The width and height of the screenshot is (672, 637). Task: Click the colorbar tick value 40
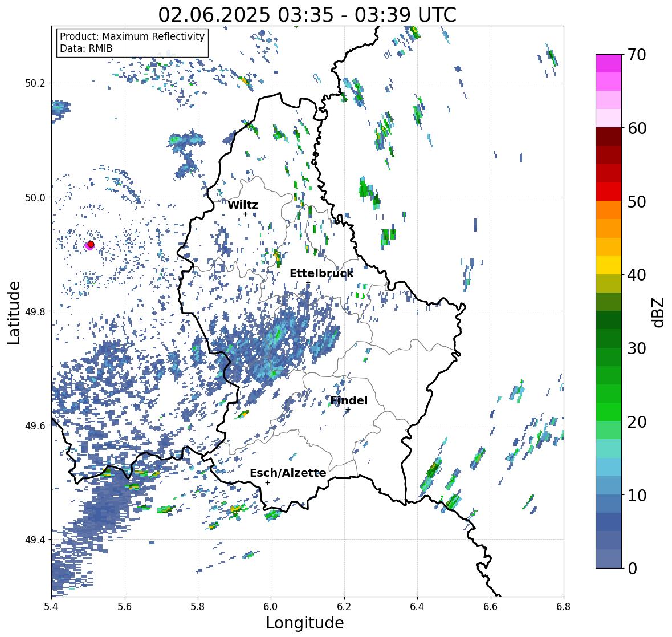coord(637,275)
